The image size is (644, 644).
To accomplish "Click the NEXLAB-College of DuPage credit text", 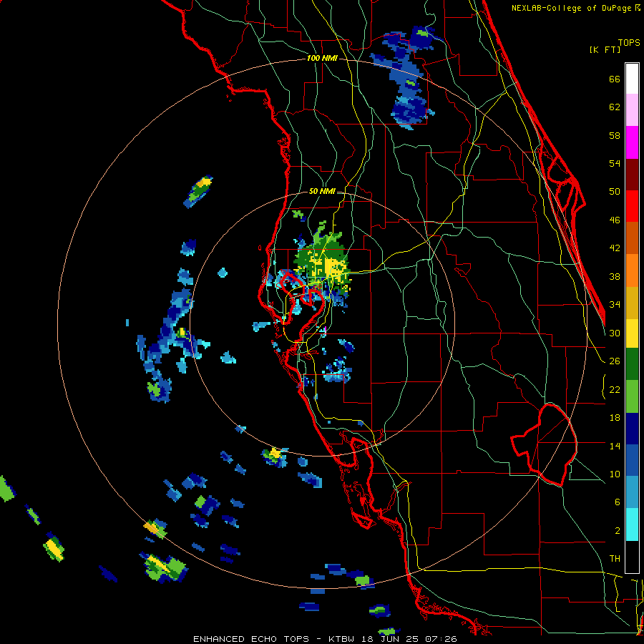I will click(x=575, y=8).
